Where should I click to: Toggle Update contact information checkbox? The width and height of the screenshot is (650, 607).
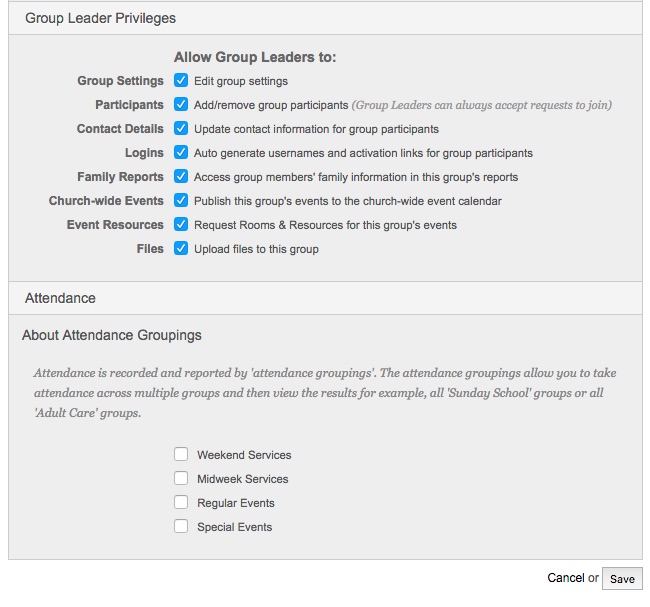click(x=181, y=129)
